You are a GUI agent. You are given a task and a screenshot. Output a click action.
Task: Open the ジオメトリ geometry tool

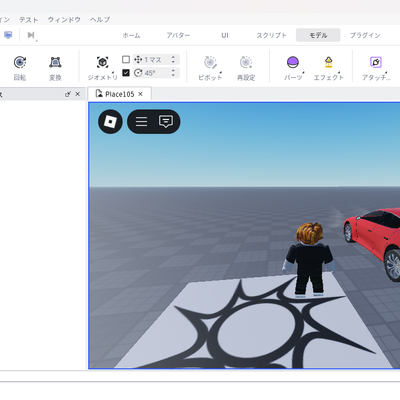[x=103, y=68]
